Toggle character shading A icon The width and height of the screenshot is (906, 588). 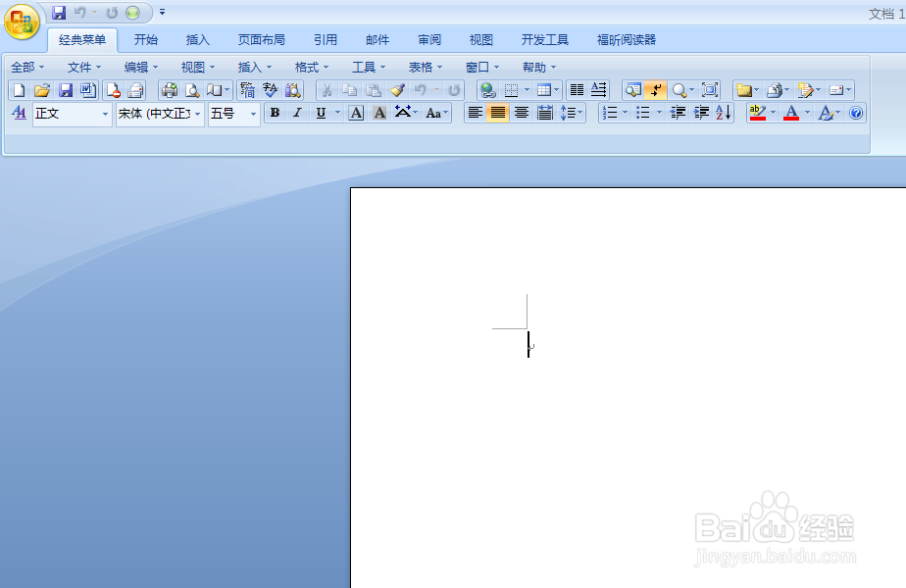(379, 114)
